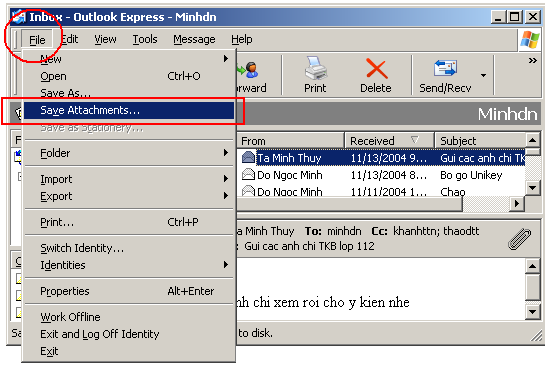Screen dimensions: 547x366
Task: Expand the Identities submenu
Action: pos(129,265)
